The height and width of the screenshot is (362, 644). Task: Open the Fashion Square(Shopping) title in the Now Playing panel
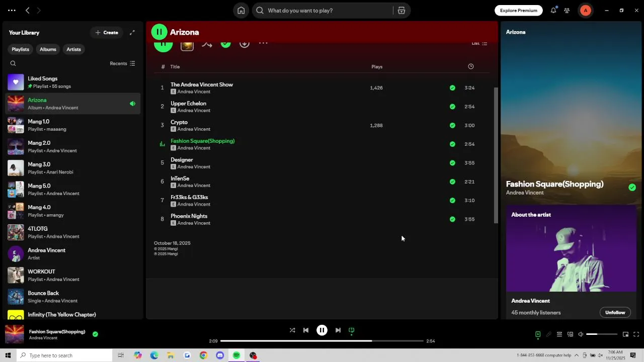click(x=554, y=184)
